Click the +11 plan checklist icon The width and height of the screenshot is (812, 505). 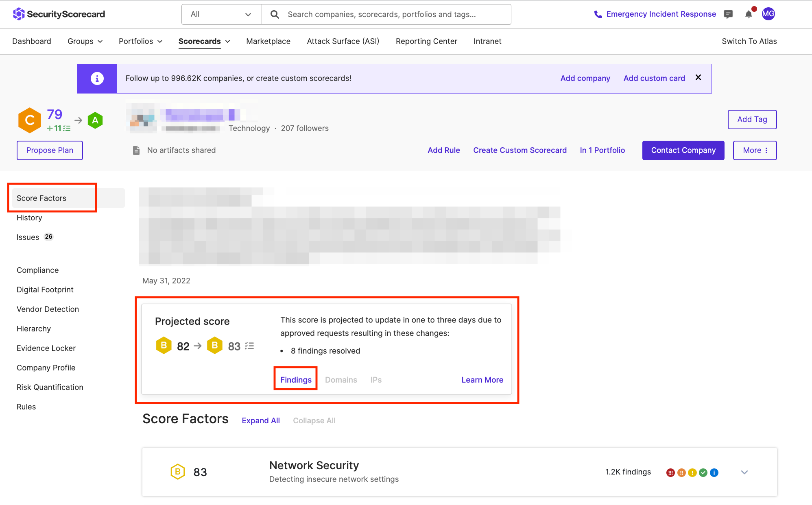point(67,128)
